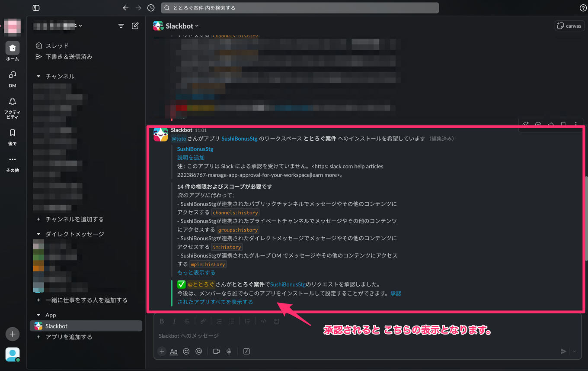
Task: Forward message with share arrow icon
Action: pos(551,124)
